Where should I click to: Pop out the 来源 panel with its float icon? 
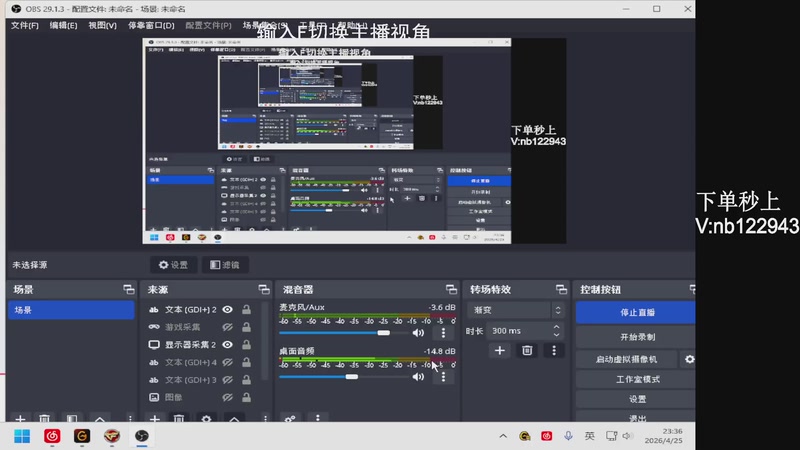(264, 290)
